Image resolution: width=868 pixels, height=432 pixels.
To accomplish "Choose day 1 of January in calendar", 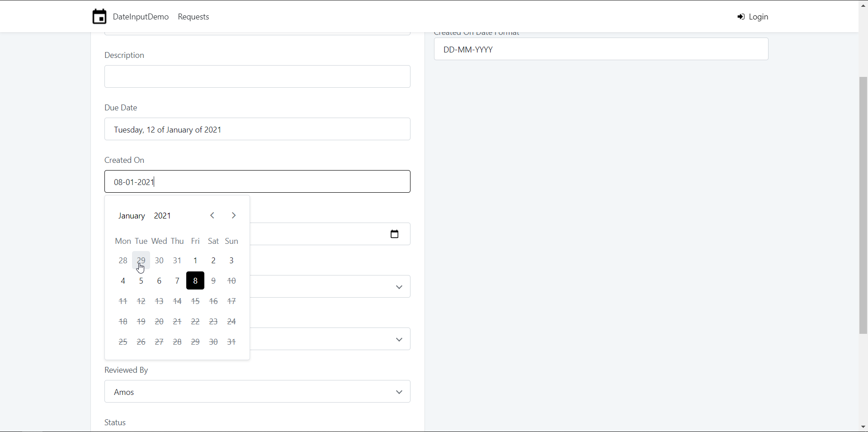I will (195, 261).
